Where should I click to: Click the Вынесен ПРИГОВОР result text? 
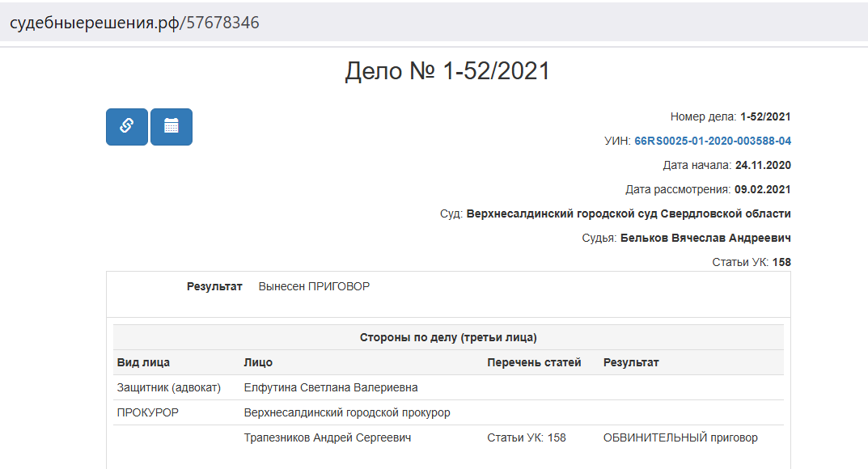(x=314, y=286)
